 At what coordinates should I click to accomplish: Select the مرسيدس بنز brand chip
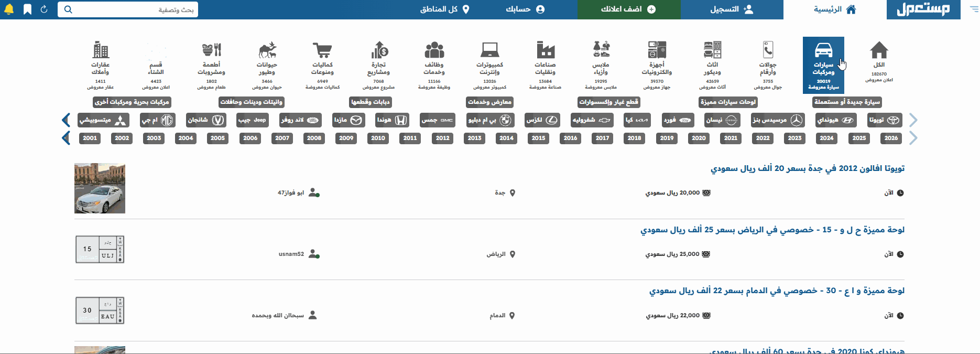(x=778, y=120)
